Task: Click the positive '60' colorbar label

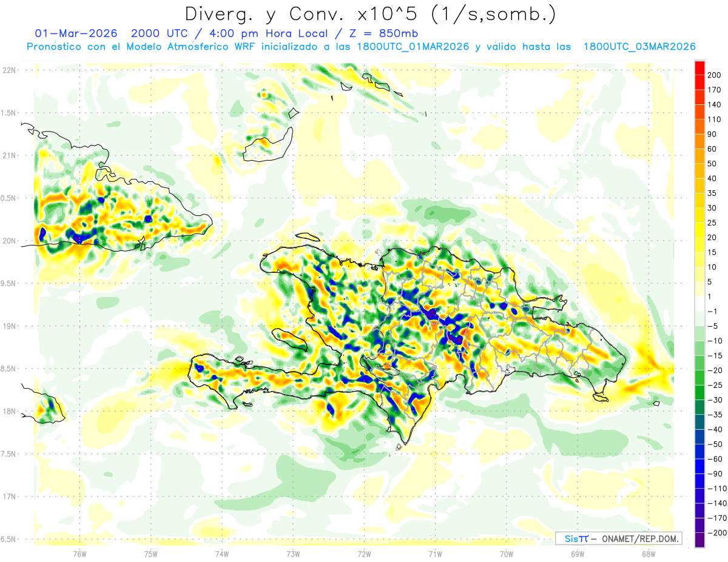Action: (x=712, y=149)
